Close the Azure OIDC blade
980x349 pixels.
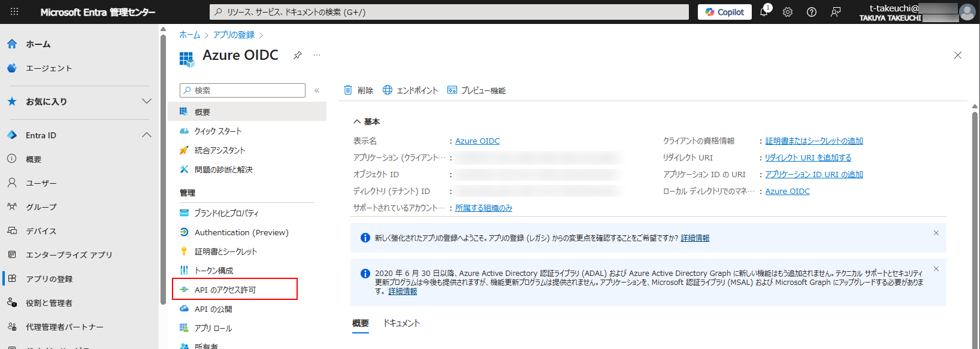tap(958, 55)
